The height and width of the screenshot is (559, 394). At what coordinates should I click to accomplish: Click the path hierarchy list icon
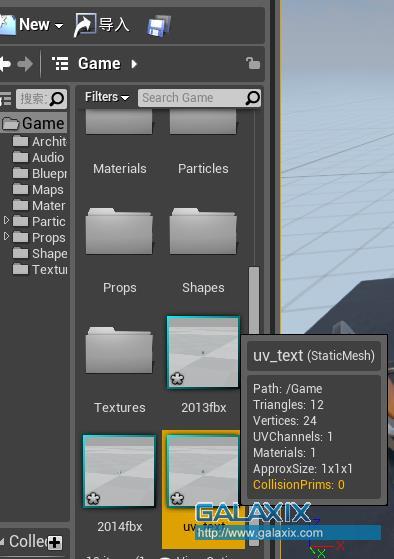(60, 64)
